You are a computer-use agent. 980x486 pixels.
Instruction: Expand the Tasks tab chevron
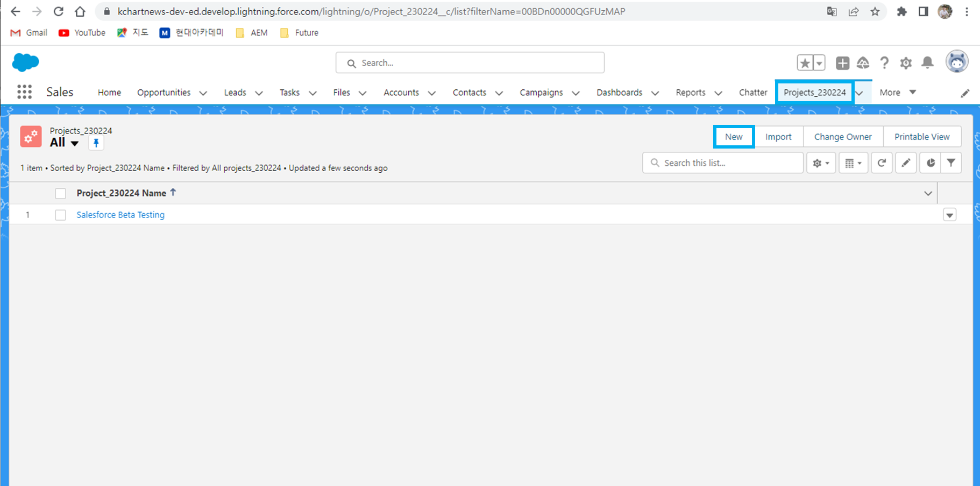click(313, 93)
